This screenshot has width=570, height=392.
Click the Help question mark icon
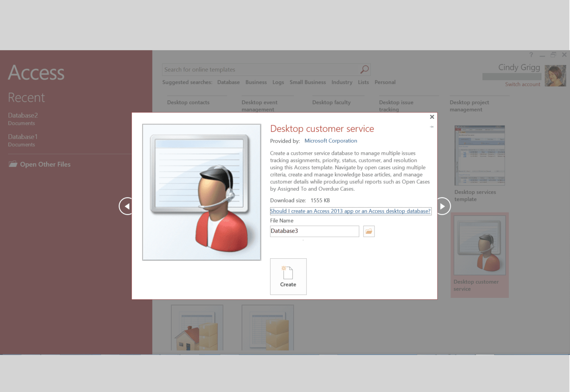click(x=530, y=55)
